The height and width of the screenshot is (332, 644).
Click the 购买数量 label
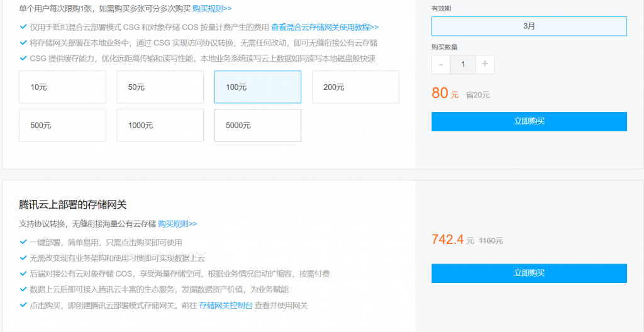(x=445, y=47)
